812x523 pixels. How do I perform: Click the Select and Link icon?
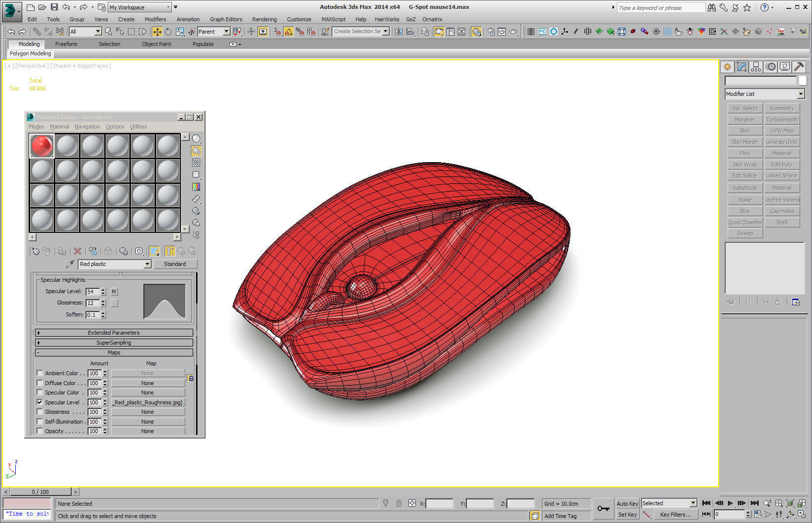tap(37, 32)
